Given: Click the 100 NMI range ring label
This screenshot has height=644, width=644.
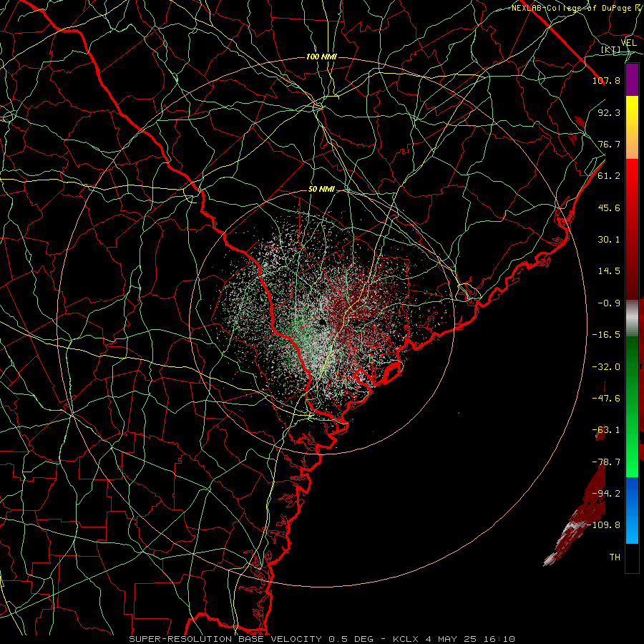Looking at the screenshot, I should pyautogui.click(x=321, y=57).
